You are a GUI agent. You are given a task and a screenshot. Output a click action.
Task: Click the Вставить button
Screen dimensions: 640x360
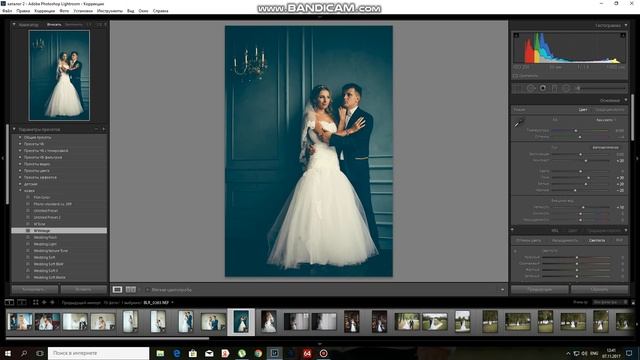pyautogui.click(x=84, y=289)
